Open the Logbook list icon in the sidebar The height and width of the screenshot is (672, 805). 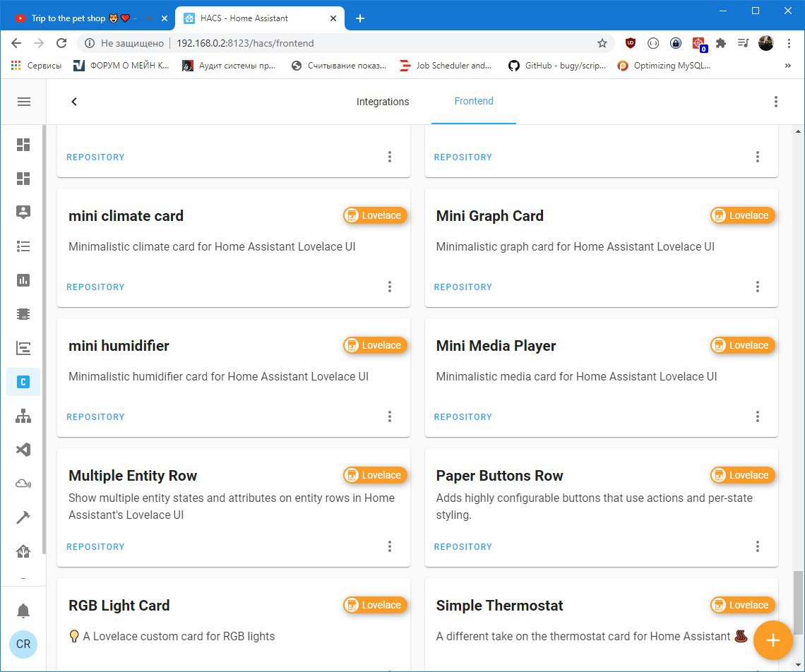pyautogui.click(x=23, y=246)
